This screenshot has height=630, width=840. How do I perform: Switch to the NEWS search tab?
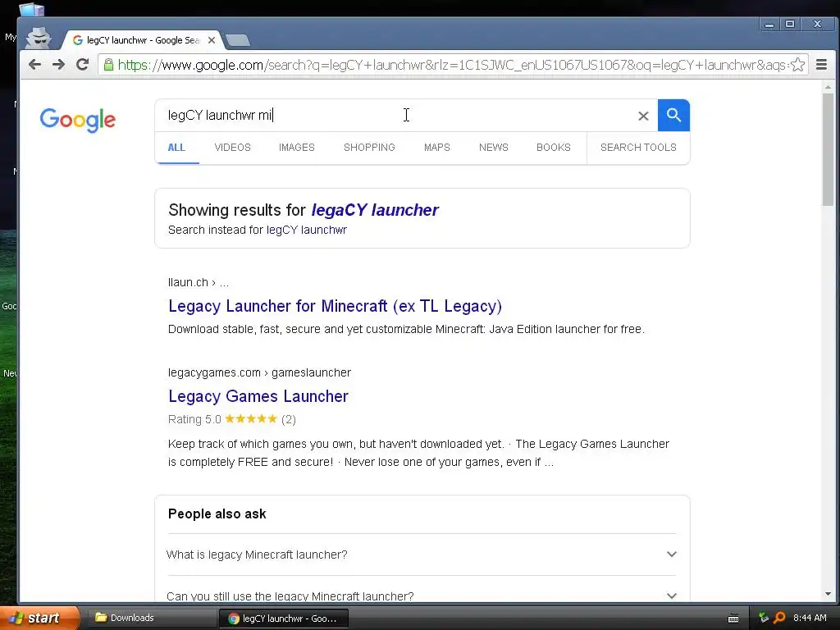pyautogui.click(x=493, y=148)
